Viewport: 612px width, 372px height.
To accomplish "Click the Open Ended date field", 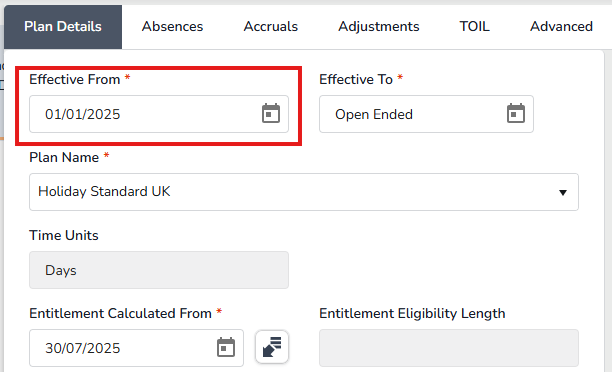I will click(x=426, y=114).
